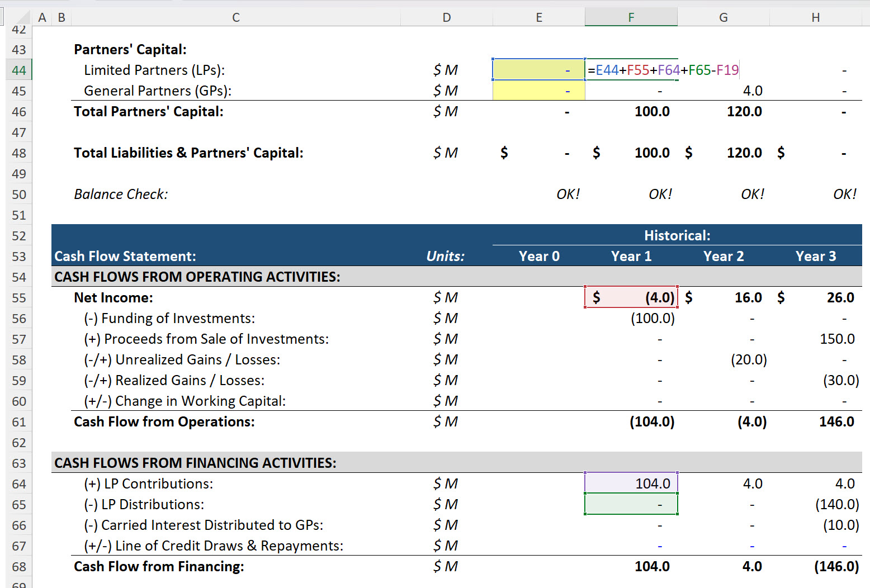Select yellow Year 0 GP capital cell
870x588 pixels.
(x=539, y=91)
